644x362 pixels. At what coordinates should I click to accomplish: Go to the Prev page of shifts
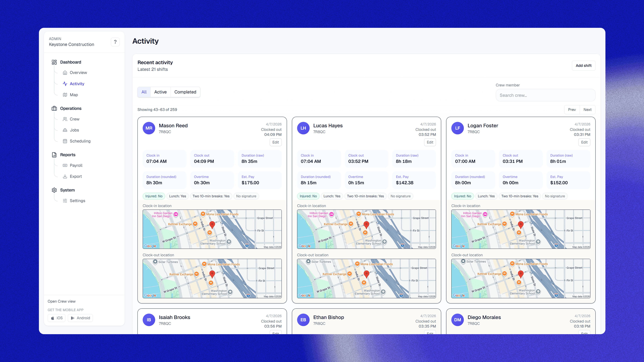click(572, 110)
